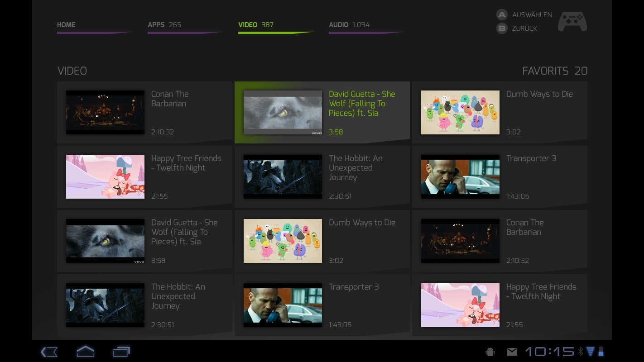
Task: Open the Android debug notification icon
Action: click(x=490, y=352)
